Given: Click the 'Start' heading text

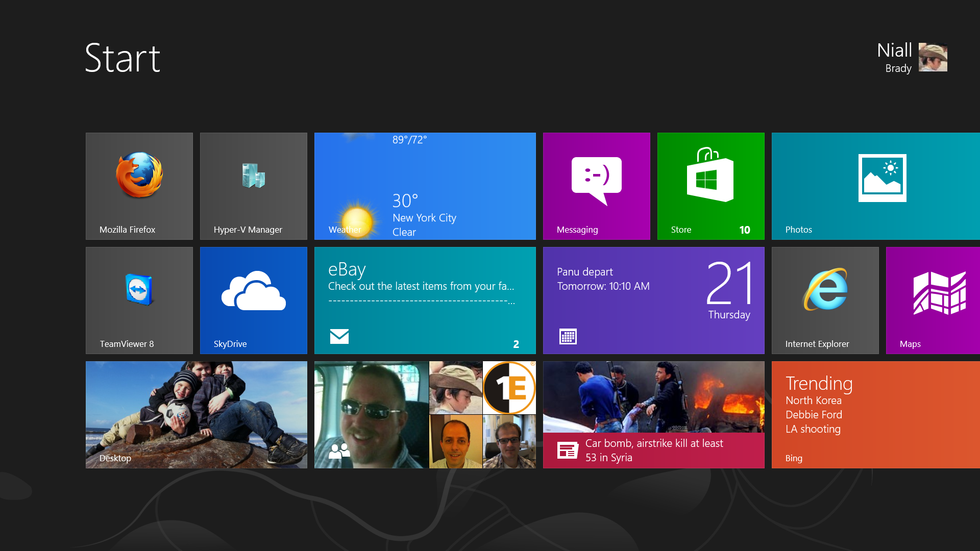Looking at the screenshot, I should pyautogui.click(x=122, y=58).
